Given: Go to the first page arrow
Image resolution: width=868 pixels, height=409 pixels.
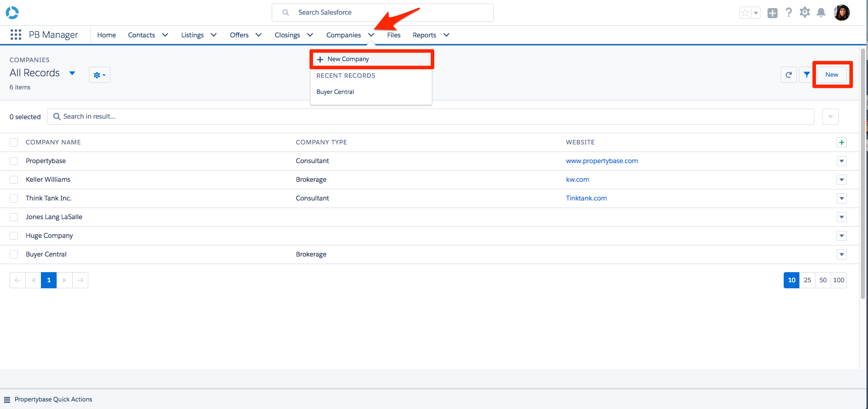Looking at the screenshot, I should pos(17,280).
